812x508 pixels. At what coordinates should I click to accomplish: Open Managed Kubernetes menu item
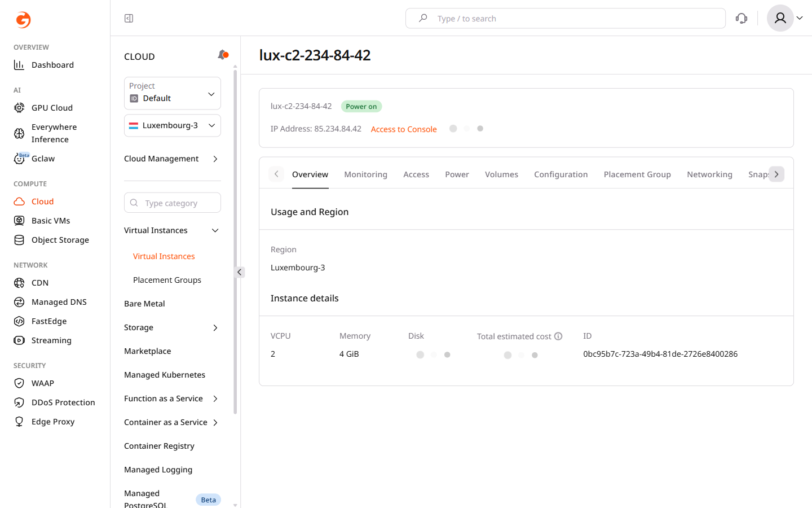pos(165,375)
